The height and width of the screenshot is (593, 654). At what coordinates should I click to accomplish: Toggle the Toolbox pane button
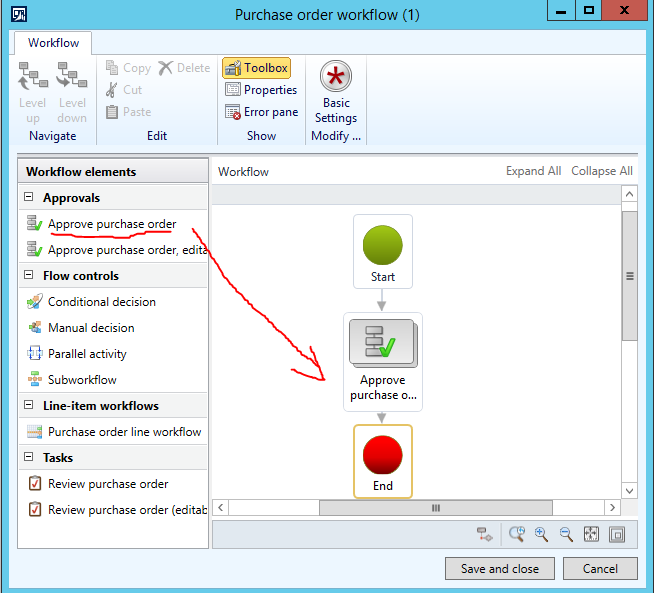point(257,68)
